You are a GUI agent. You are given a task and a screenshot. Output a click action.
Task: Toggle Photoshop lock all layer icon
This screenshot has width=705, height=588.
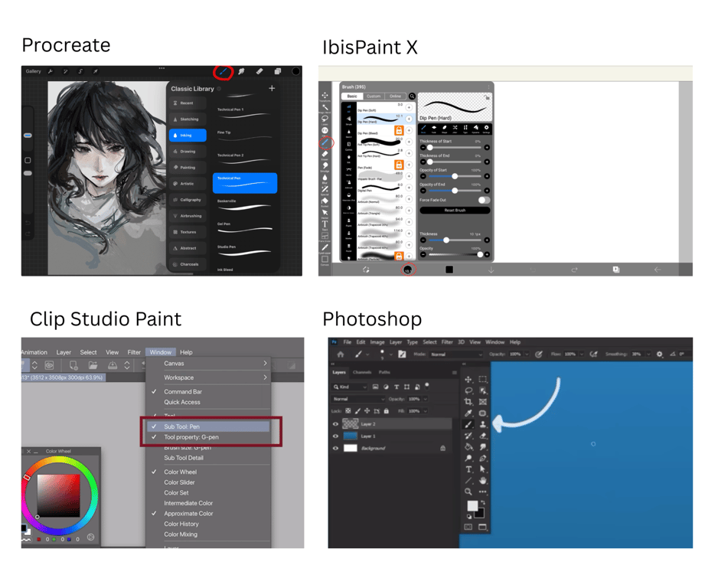click(387, 411)
